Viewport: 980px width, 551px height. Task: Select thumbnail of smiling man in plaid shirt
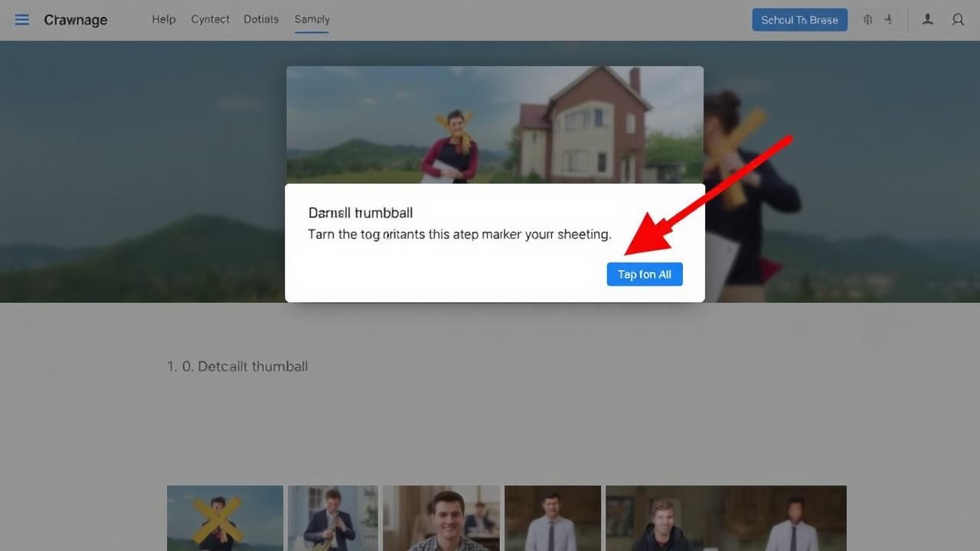(x=441, y=518)
